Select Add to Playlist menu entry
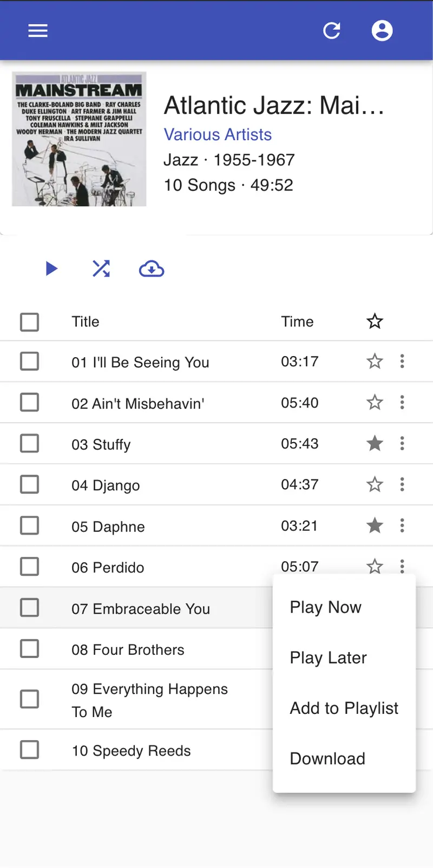Viewport: 433px width, 868px height. pyautogui.click(x=344, y=708)
